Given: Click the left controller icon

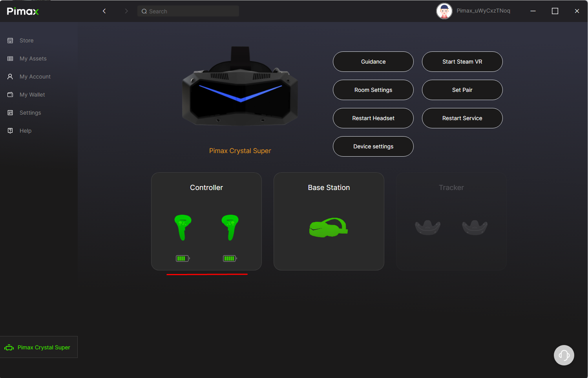Looking at the screenshot, I should click(183, 227).
